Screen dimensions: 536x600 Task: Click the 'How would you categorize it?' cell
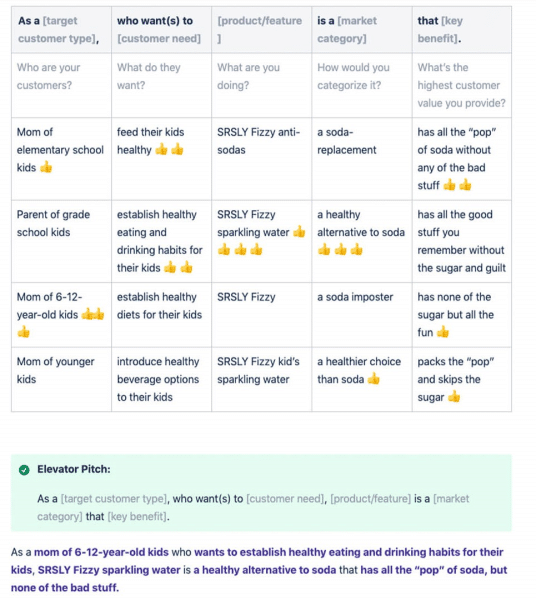pyautogui.click(x=362, y=85)
